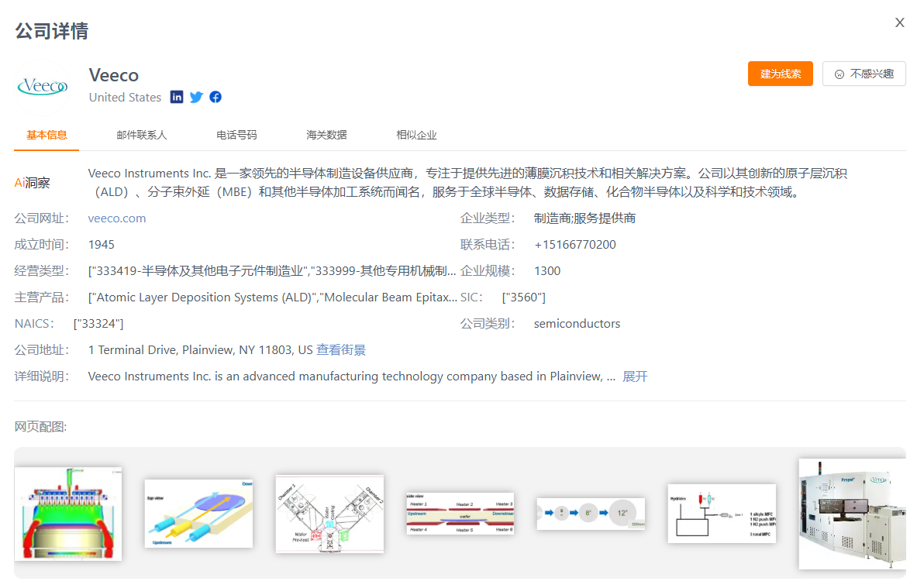Open the hydrides MFC schematic thumbnail

pyautogui.click(x=722, y=513)
